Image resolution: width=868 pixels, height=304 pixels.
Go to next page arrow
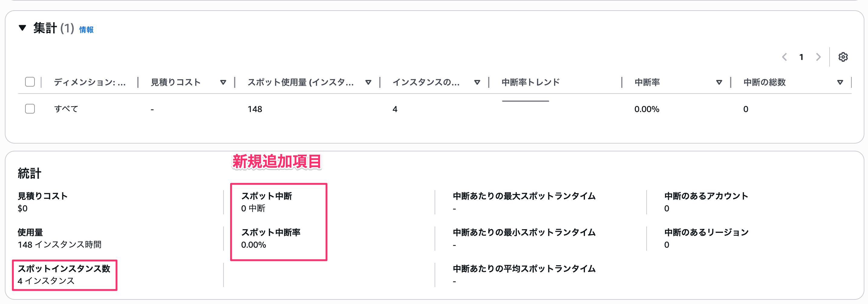tap(818, 57)
